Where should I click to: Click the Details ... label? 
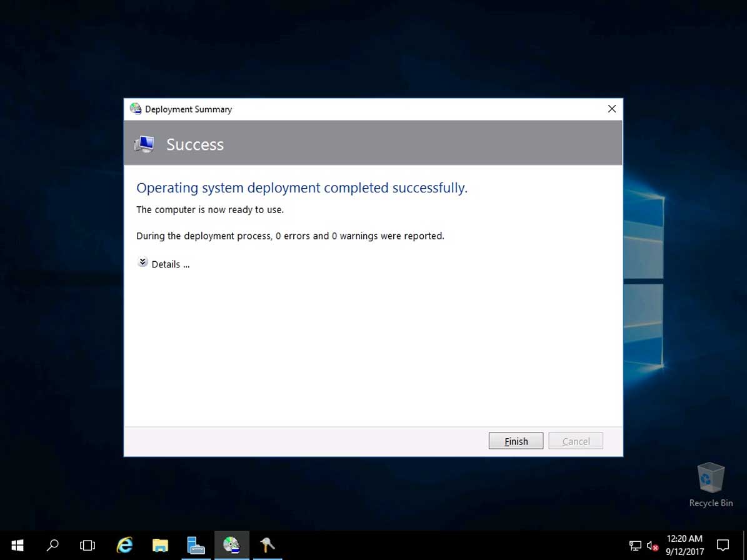pos(171,264)
